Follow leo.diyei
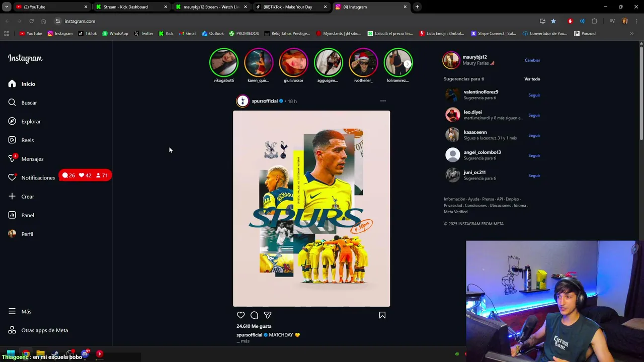The height and width of the screenshot is (362, 644). click(x=534, y=115)
